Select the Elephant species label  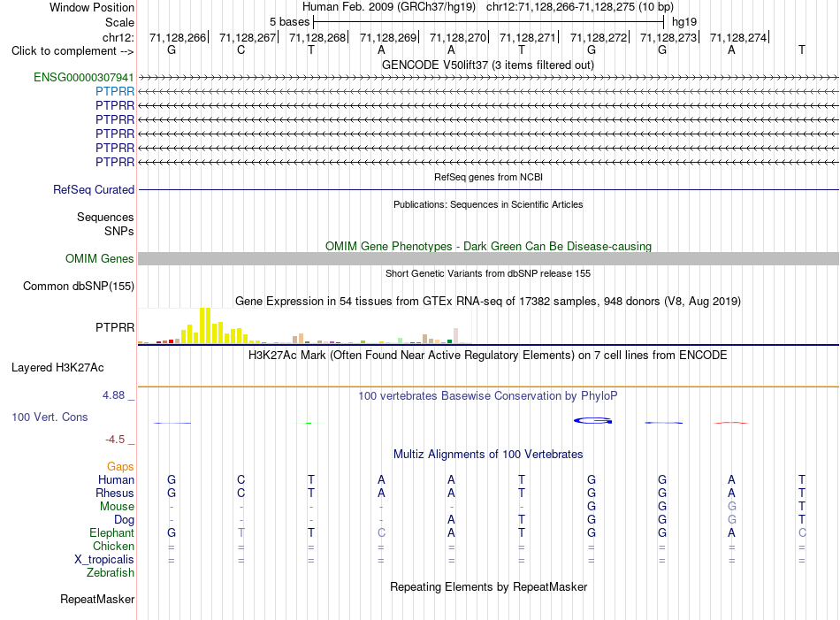[x=111, y=532]
